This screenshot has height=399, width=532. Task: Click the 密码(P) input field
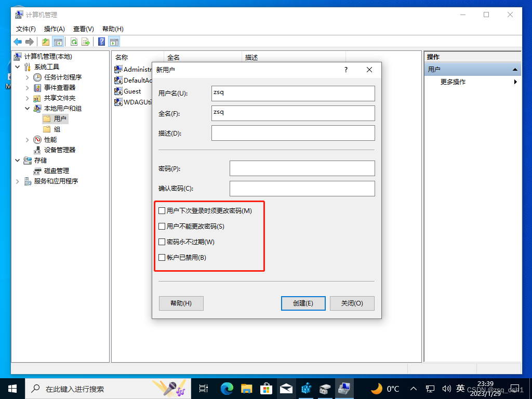coord(302,168)
